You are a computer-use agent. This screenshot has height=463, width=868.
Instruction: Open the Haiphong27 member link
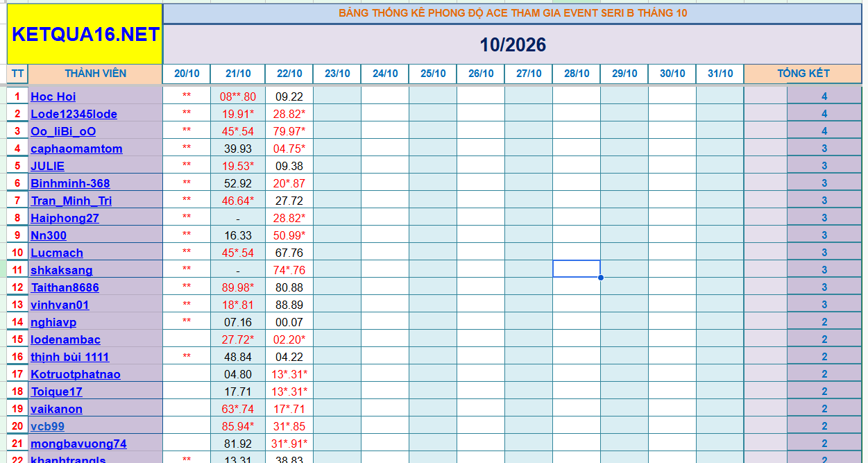65,218
